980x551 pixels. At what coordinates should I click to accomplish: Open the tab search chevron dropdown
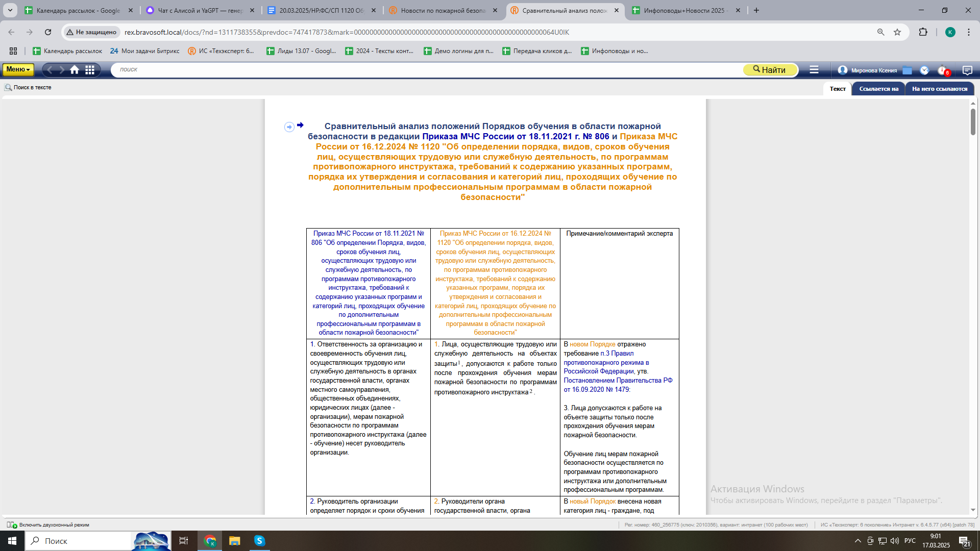pyautogui.click(x=10, y=10)
